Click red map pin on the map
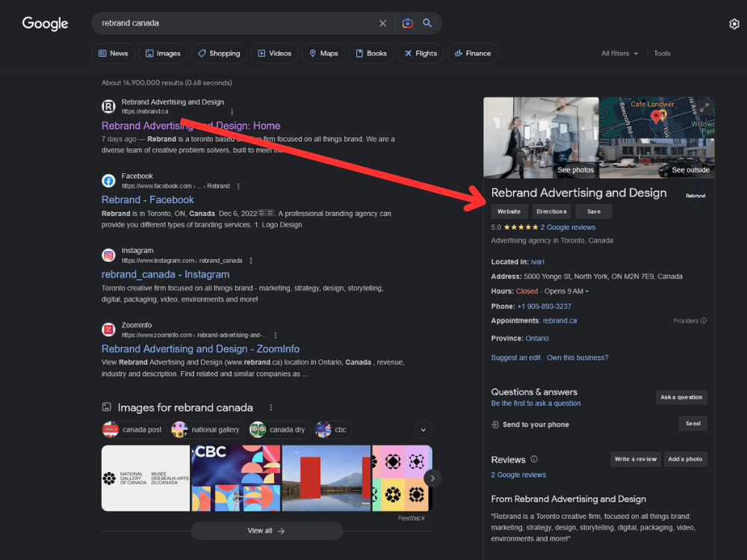Viewport: 747px width, 560px height. (x=656, y=116)
